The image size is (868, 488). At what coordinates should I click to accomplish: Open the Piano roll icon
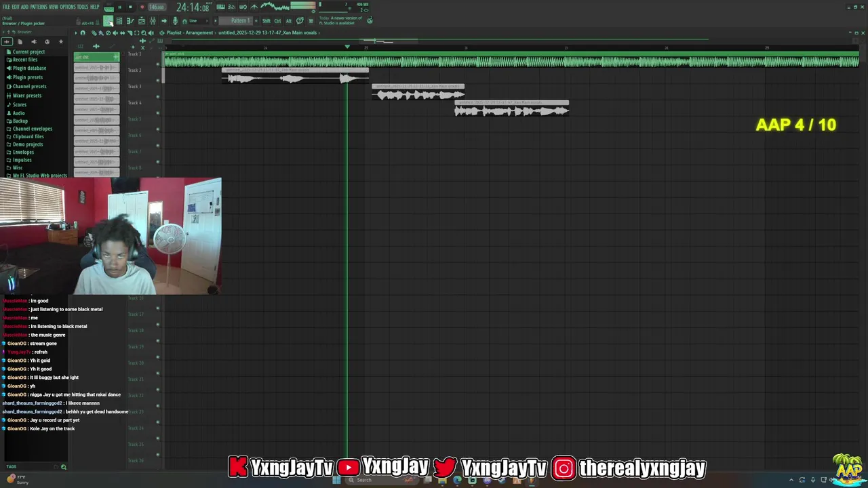tap(130, 21)
